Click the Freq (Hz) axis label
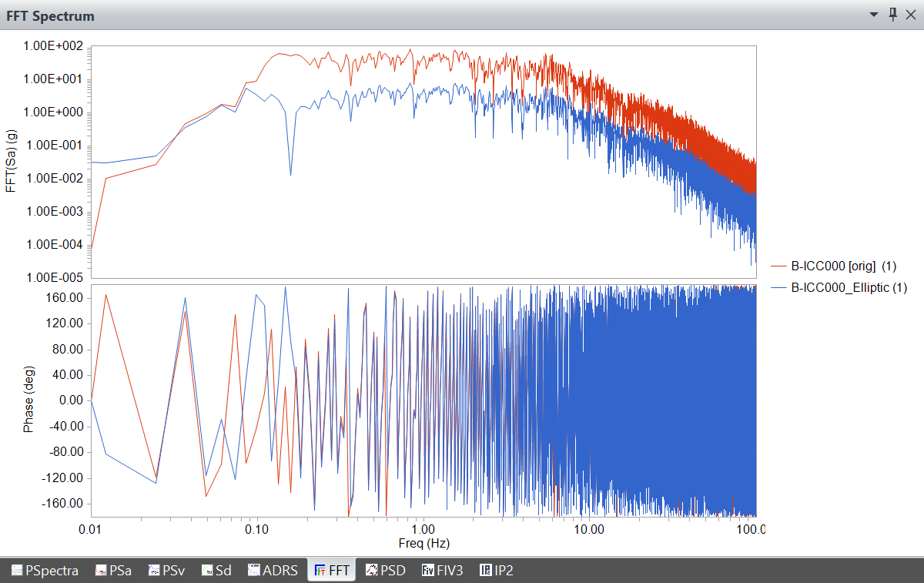Viewport: 924px width, 583px height. (423, 543)
